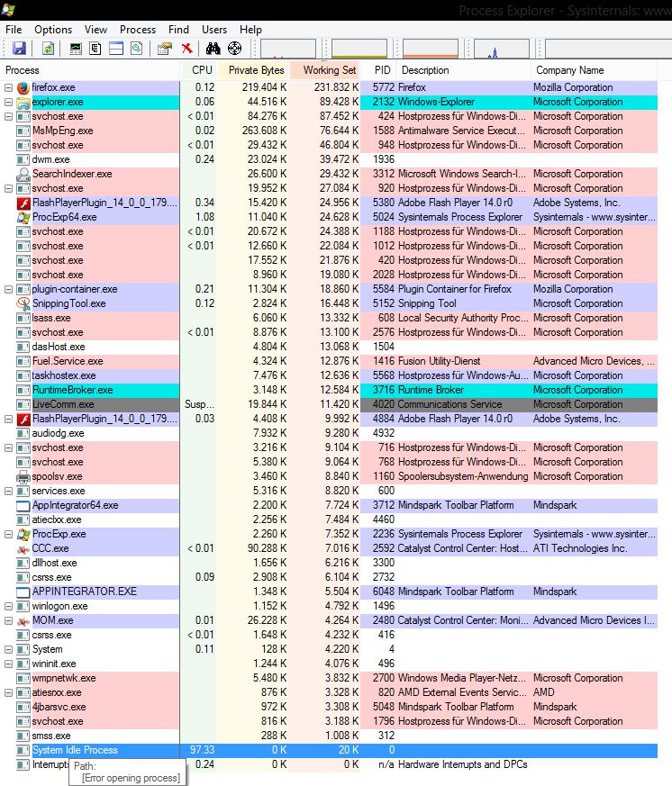Open the Properties toolbar icon
This screenshot has width=672, height=786.
coord(165,49)
